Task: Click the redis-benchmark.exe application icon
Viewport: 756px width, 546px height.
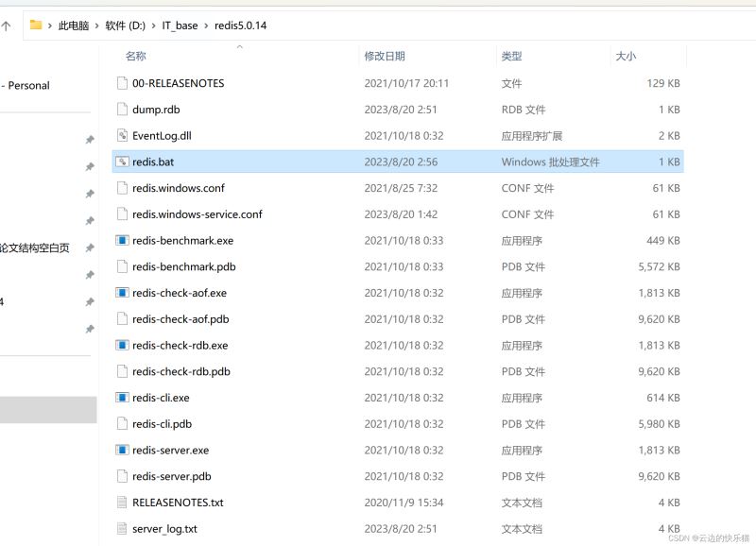Action: click(x=121, y=240)
